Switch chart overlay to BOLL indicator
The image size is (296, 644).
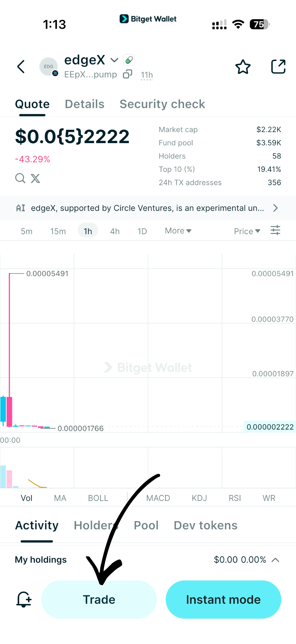click(x=98, y=498)
